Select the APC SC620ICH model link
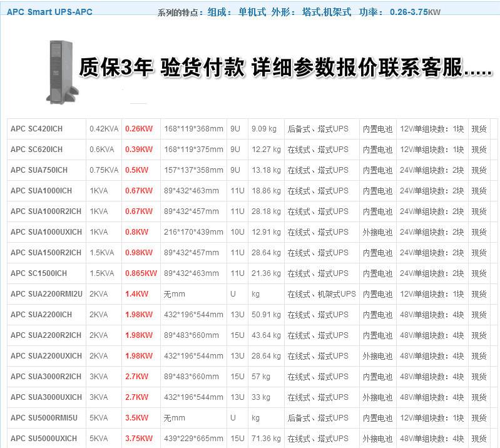Image resolution: width=500 pixels, height=448 pixels. click(x=36, y=150)
